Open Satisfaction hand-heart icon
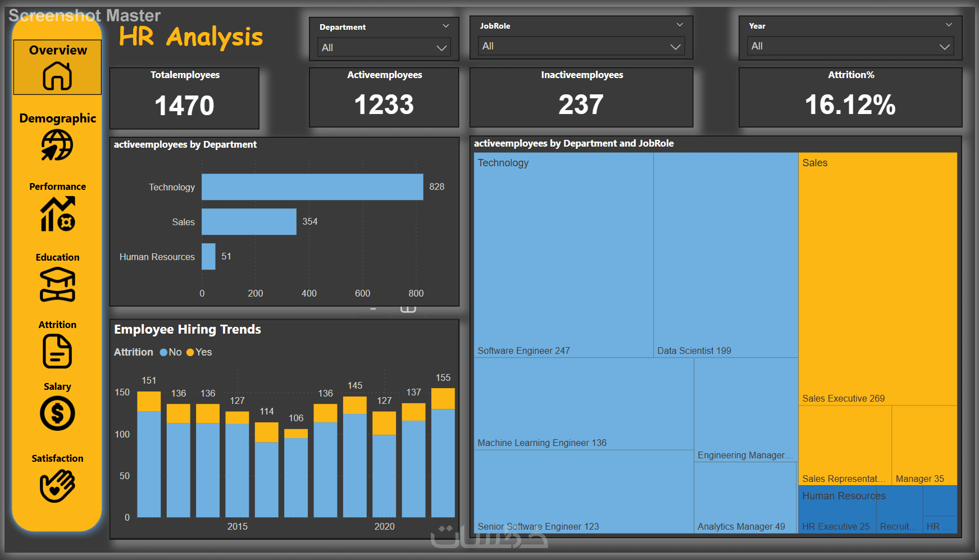979x560 pixels. point(57,485)
